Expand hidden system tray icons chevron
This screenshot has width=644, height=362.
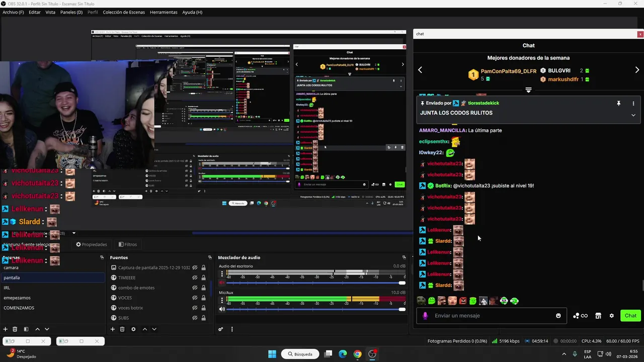click(563, 354)
